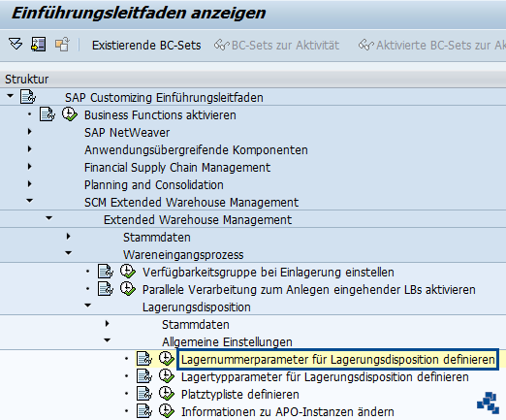Execute activity Informationen zu APO-Instanzen ändern
The height and width of the screenshot is (420, 506).
167,411
